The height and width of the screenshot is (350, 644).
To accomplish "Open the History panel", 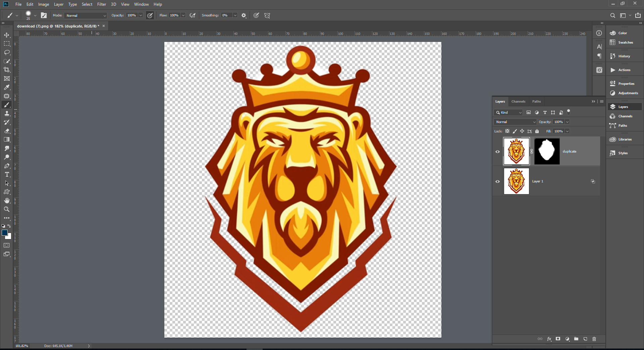I will point(624,56).
